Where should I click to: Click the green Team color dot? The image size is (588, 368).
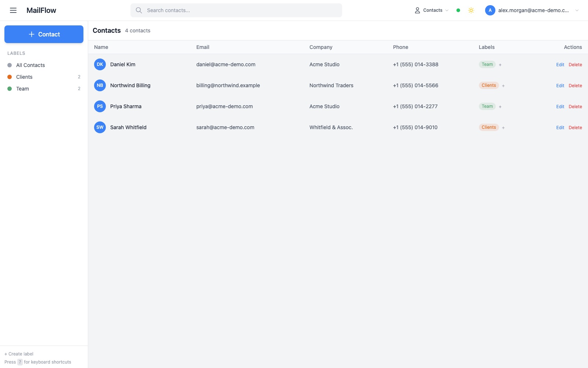coord(10,89)
